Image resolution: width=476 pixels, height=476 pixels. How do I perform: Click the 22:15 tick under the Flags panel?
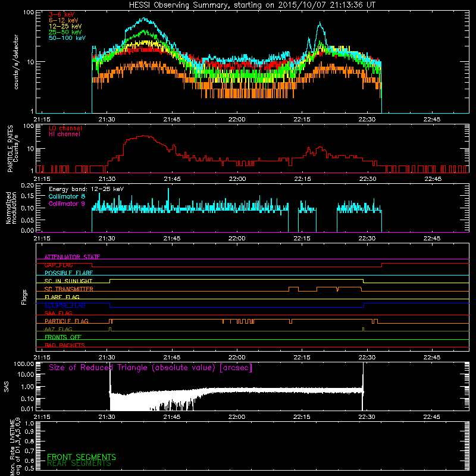click(x=302, y=358)
